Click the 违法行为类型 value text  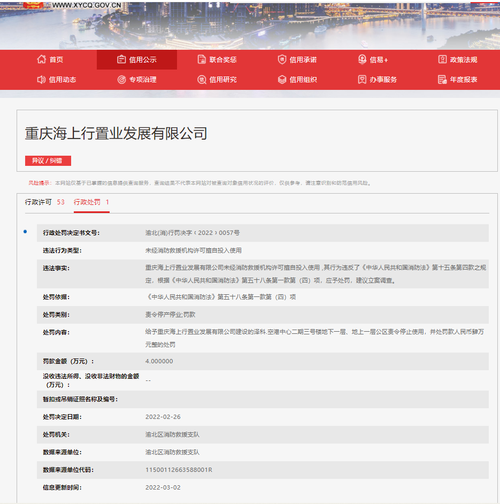tap(193, 250)
